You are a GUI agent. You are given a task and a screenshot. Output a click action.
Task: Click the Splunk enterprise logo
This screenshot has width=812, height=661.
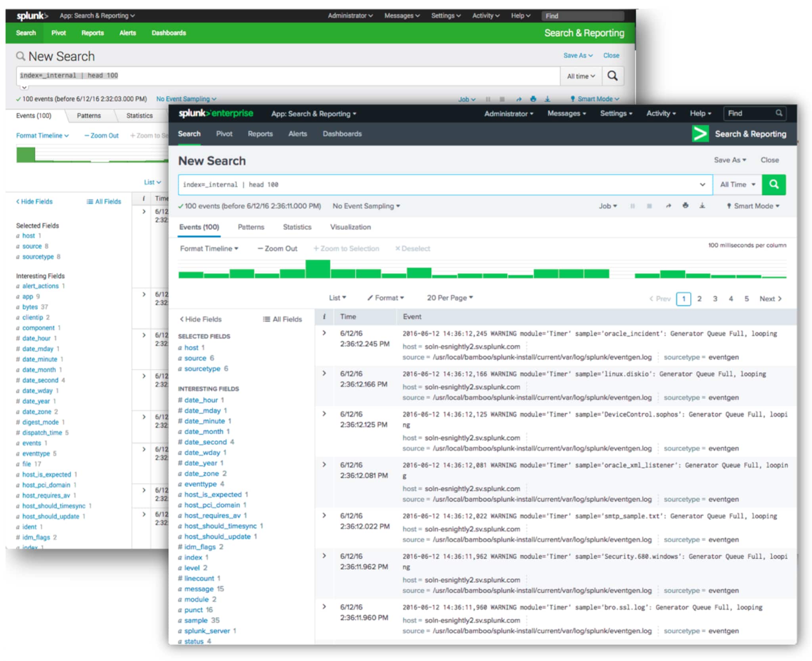pos(215,113)
